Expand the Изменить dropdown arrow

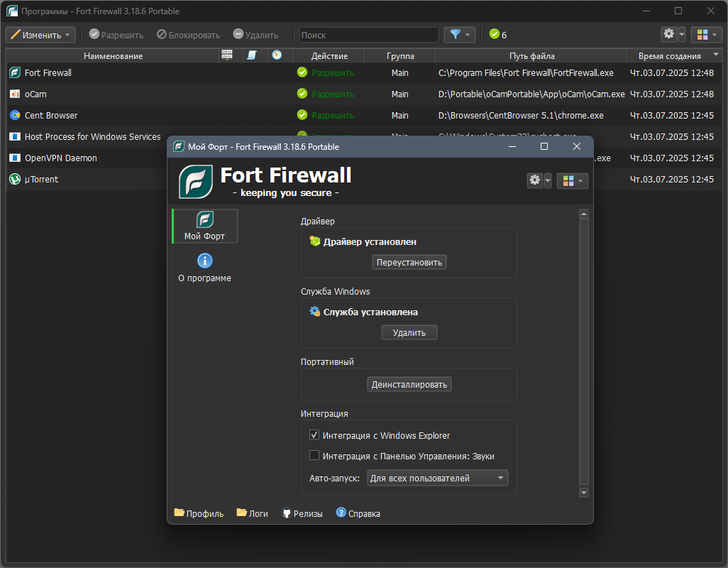click(67, 35)
